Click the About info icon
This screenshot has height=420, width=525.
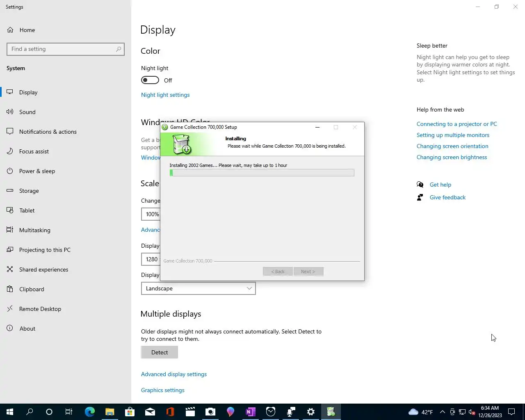(10, 329)
